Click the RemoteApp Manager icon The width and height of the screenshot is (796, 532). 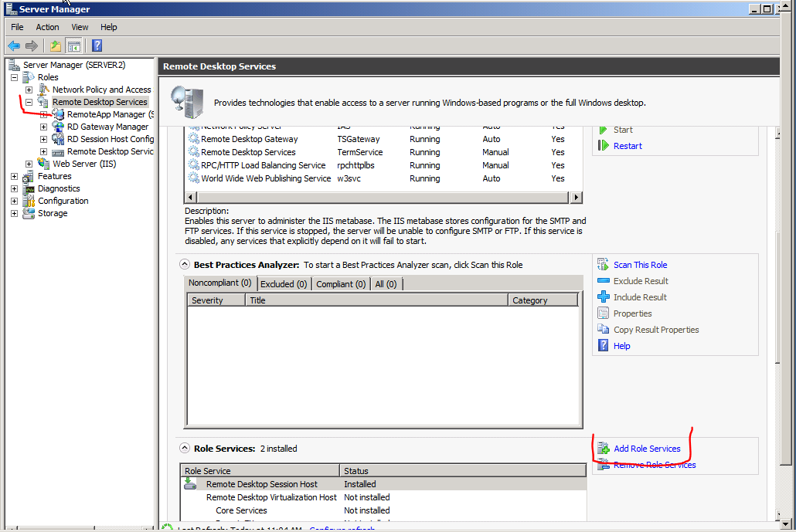click(x=59, y=114)
